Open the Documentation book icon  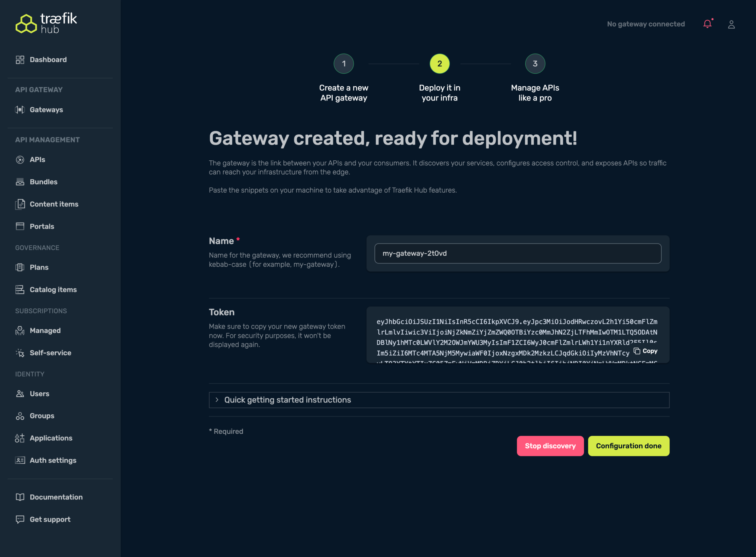(x=20, y=497)
